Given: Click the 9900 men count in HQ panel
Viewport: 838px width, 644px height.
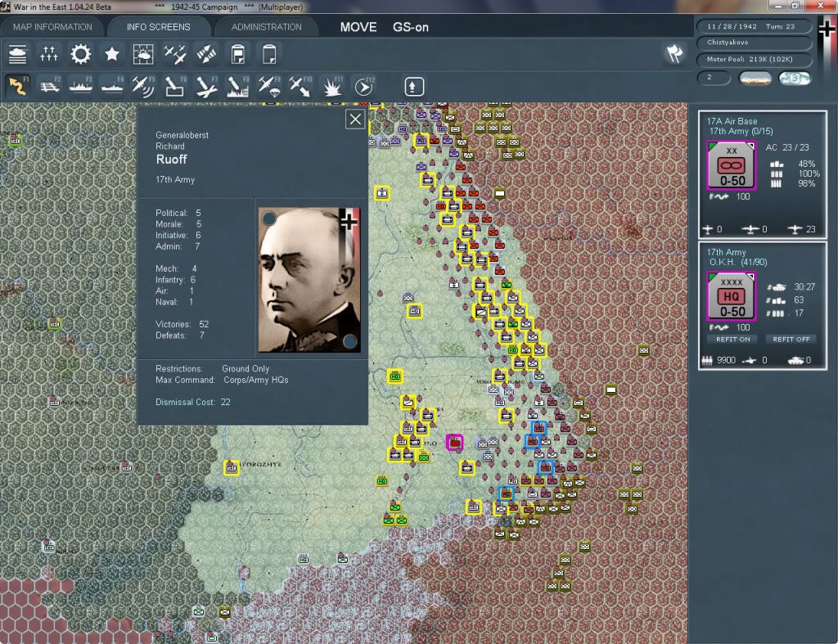Looking at the screenshot, I should click(726, 361).
